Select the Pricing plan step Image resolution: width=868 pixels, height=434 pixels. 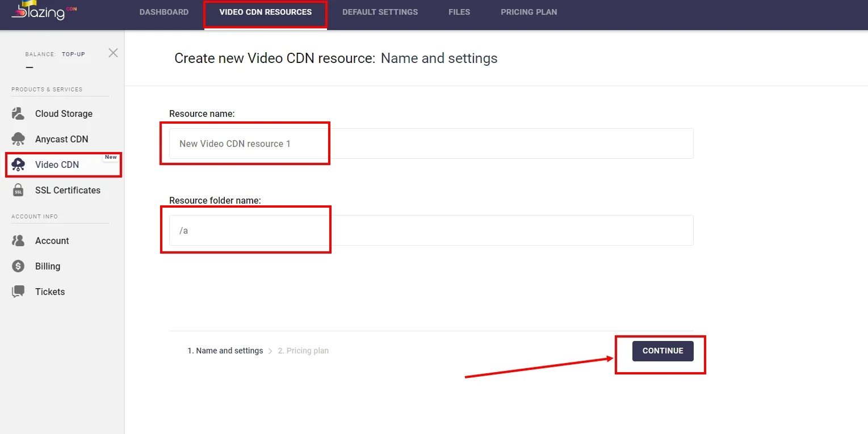pyautogui.click(x=303, y=351)
